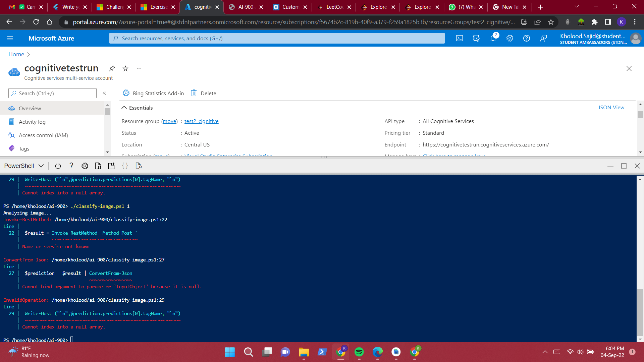
Task: Open web preview in Cloud Shell
Action: click(139, 166)
